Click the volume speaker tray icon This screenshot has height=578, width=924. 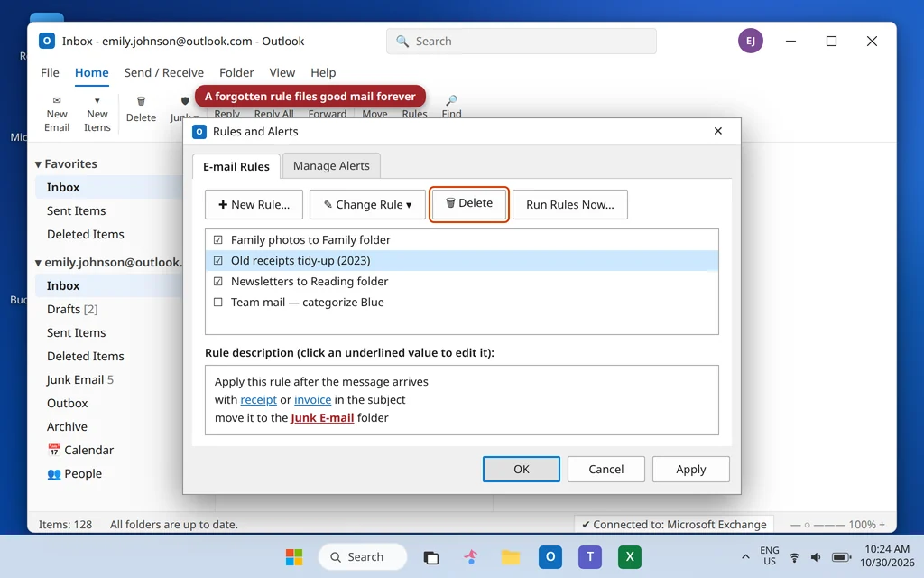coord(816,556)
